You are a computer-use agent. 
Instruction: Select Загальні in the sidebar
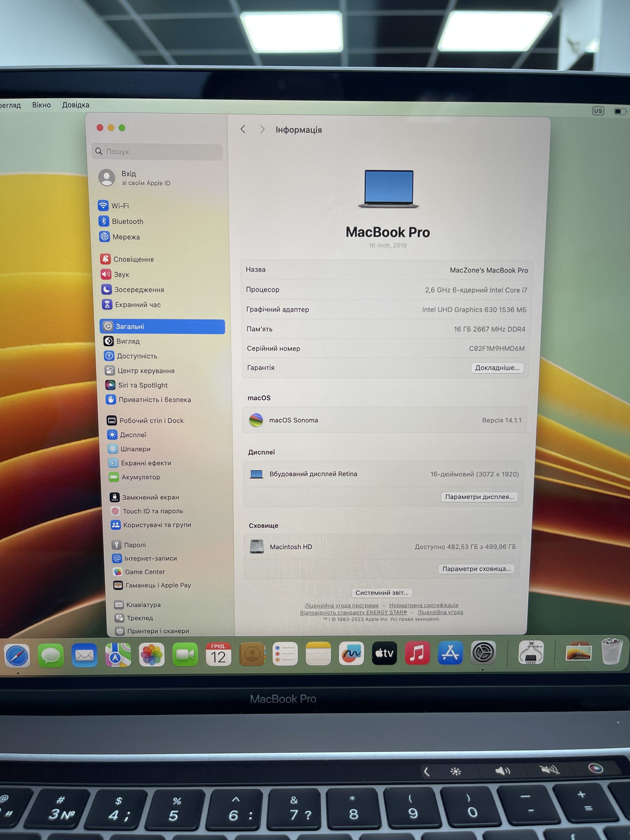162,326
